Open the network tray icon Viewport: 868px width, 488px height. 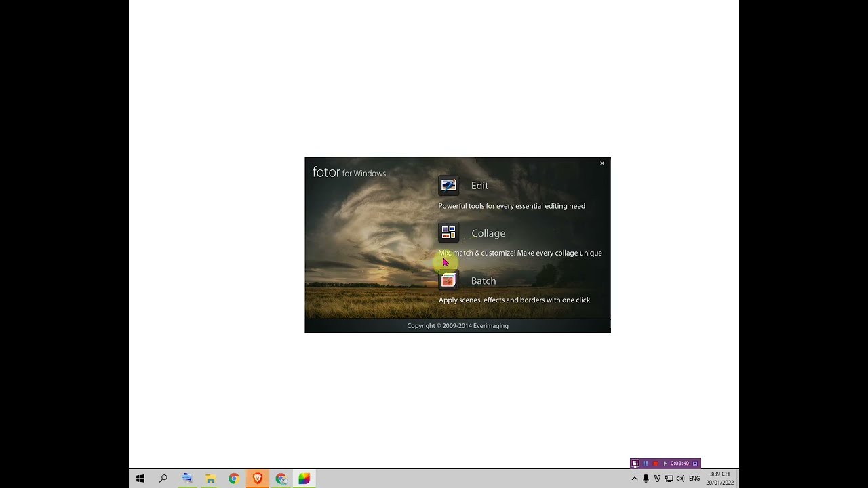tap(669, 479)
